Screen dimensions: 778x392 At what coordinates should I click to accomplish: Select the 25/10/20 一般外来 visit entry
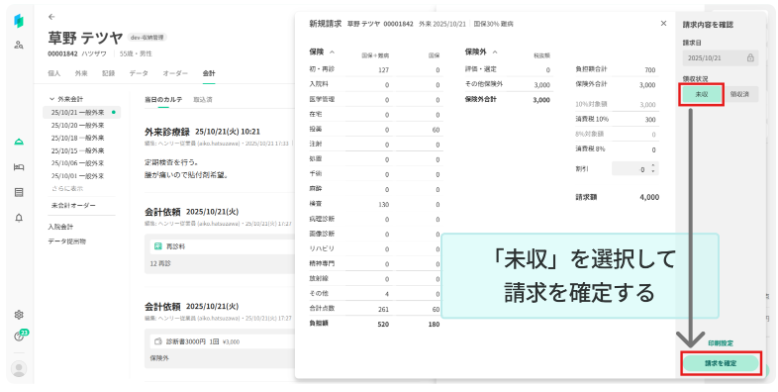click(x=78, y=126)
